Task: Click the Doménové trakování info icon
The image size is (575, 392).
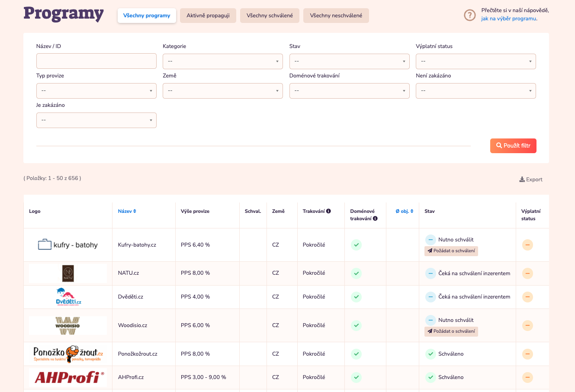Action: 375,218
